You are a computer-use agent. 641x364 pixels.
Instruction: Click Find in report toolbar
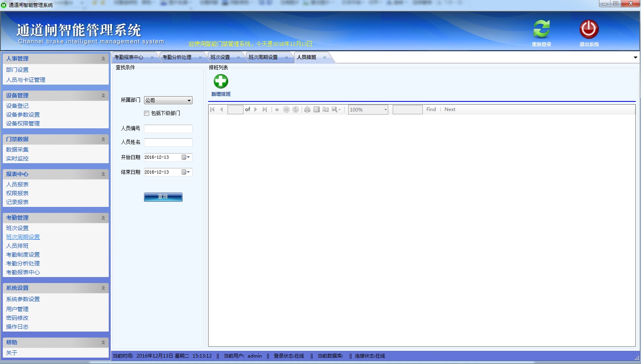(x=431, y=109)
